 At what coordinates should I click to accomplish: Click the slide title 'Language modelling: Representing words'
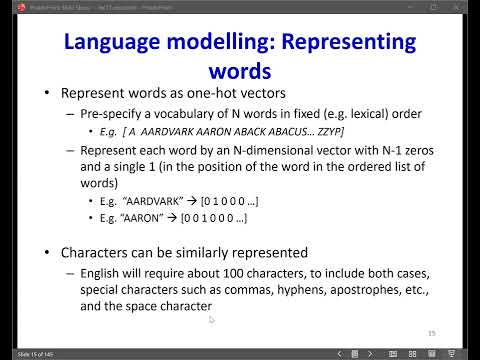pos(240,56)
